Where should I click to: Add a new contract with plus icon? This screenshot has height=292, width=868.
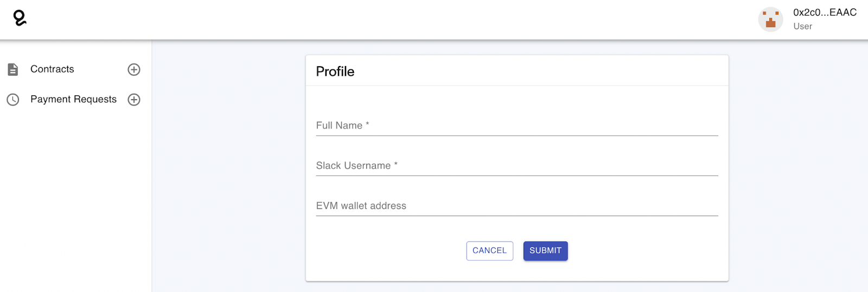click(x=134, y=69)
